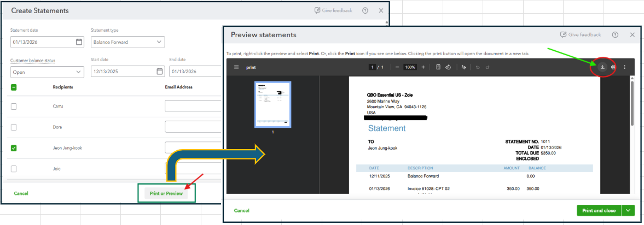Expand the Print and close arrow menu
Viewport: 644px width, 225px height.
pyautogui.click(x=628, y=210)
